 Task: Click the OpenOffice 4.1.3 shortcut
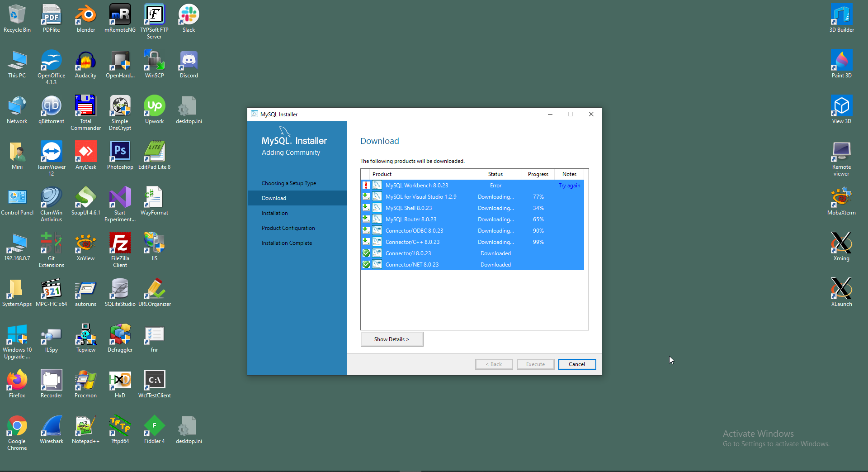pos(52,67)
